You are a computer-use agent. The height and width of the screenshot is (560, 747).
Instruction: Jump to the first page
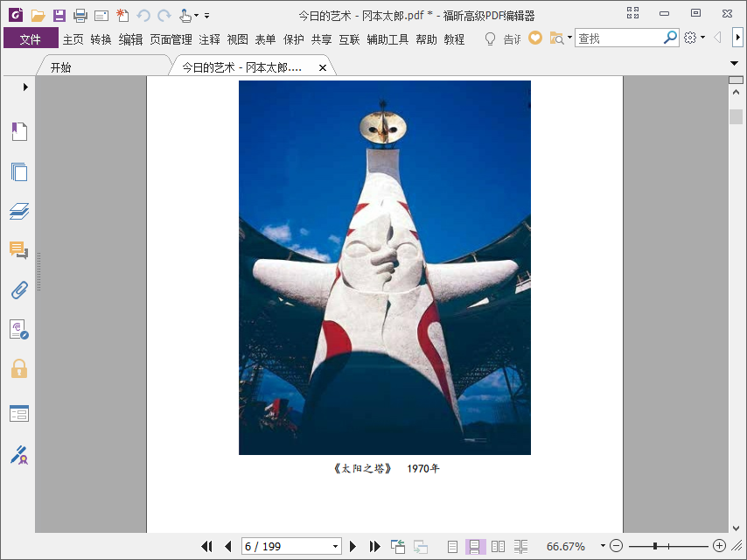[x=206, y=546]
